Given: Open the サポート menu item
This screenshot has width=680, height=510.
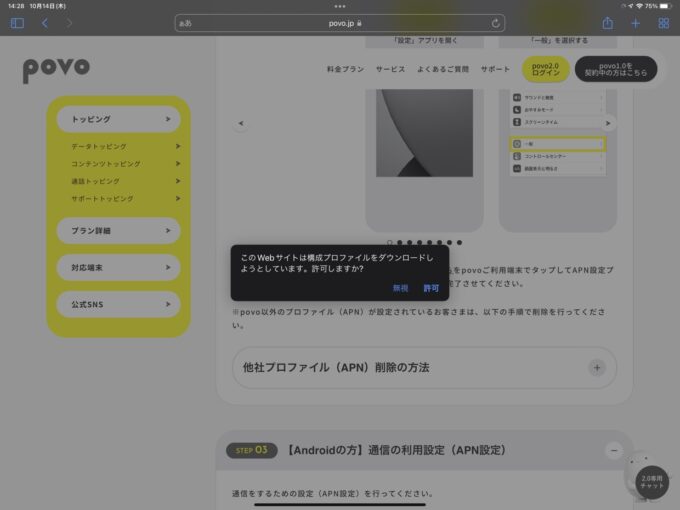Looking at the screenshot, I should point(495,69).
